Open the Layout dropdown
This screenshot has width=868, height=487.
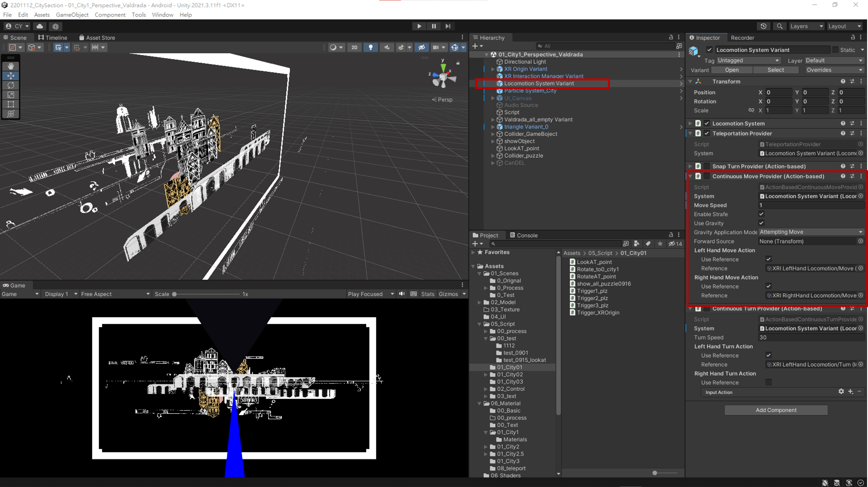(x=844, y=26)
